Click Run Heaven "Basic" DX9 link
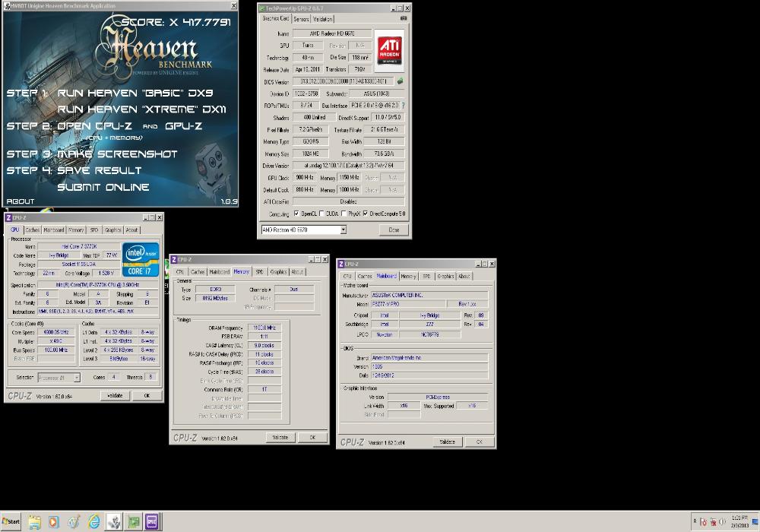Viewport: 760px width, 532px height. tap(135, 93)
